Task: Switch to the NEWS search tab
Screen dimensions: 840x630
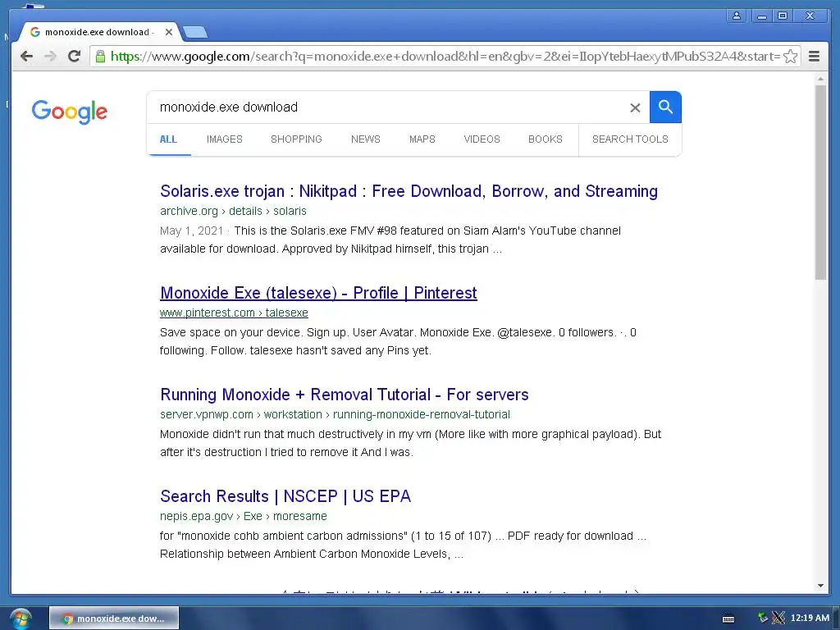Action: 365,139
